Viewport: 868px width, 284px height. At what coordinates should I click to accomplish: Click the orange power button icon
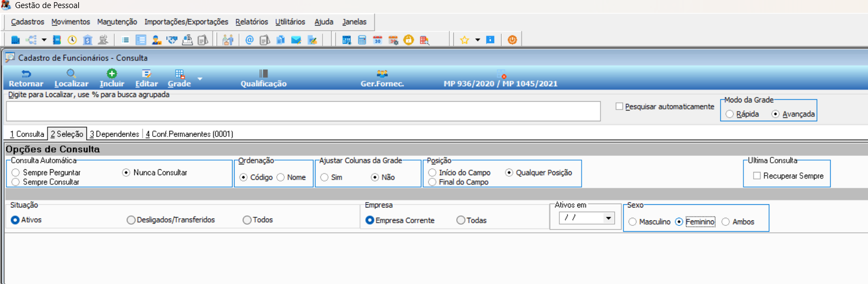[512, 40]
